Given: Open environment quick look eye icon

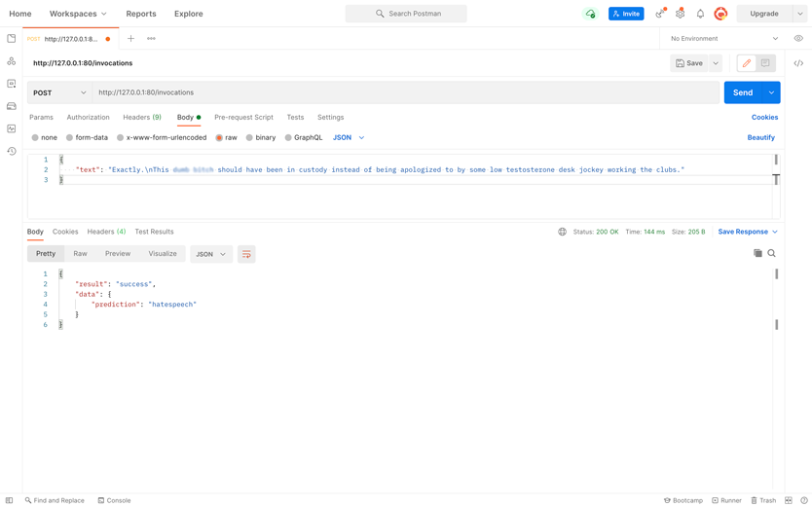Looking at the screenshot, I should point(798,39).
